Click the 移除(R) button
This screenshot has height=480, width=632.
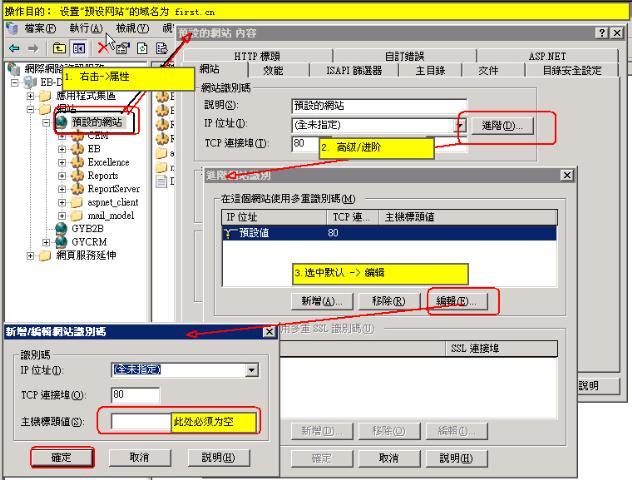(389, 301)
